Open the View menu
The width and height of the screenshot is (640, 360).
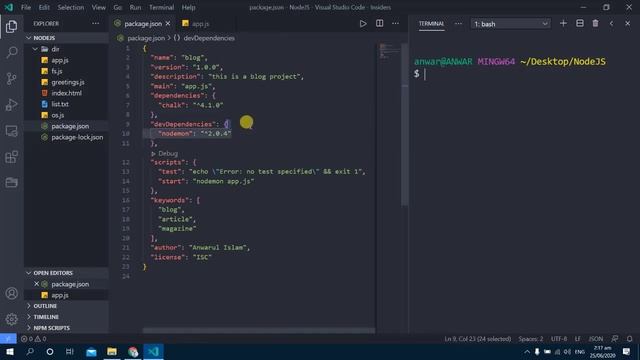[98, 7]
